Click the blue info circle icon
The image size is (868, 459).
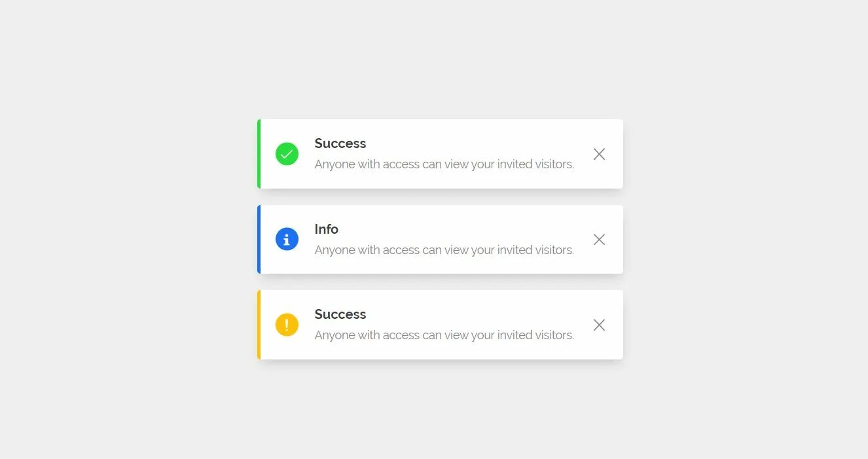287,239
